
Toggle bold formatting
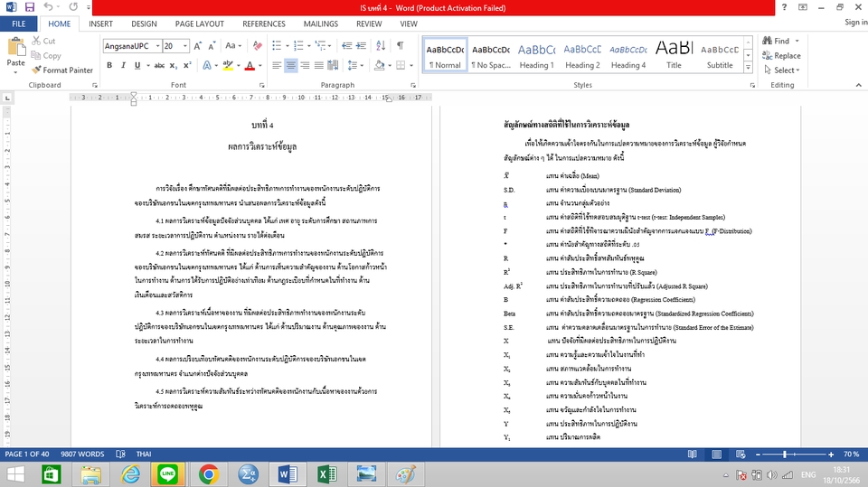(x=109, y=65)
